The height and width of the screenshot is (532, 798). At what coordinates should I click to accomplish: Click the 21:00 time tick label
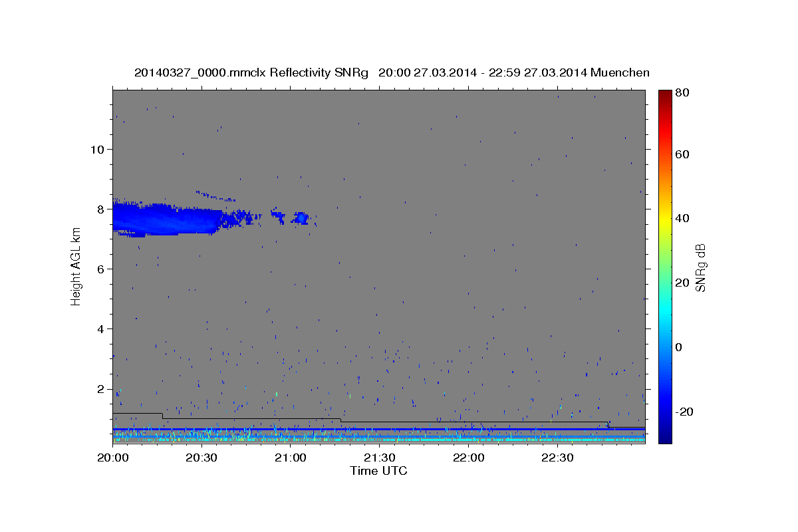pos(291,458)
